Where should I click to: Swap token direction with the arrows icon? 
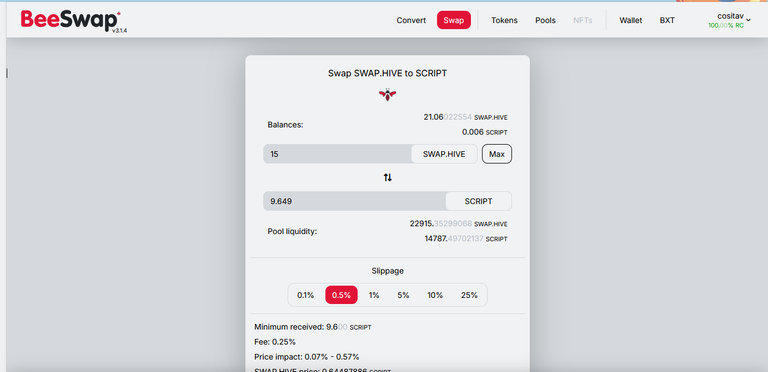point(387,178)
